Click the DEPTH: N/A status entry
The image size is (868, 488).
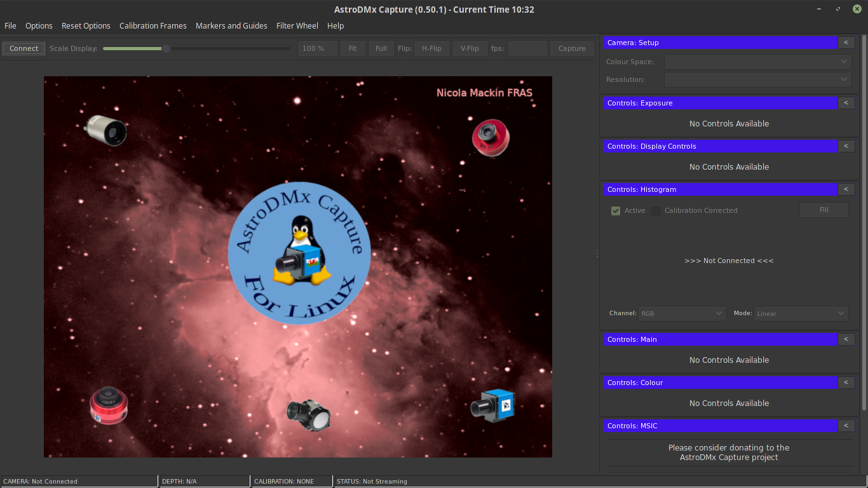[179, 482]
